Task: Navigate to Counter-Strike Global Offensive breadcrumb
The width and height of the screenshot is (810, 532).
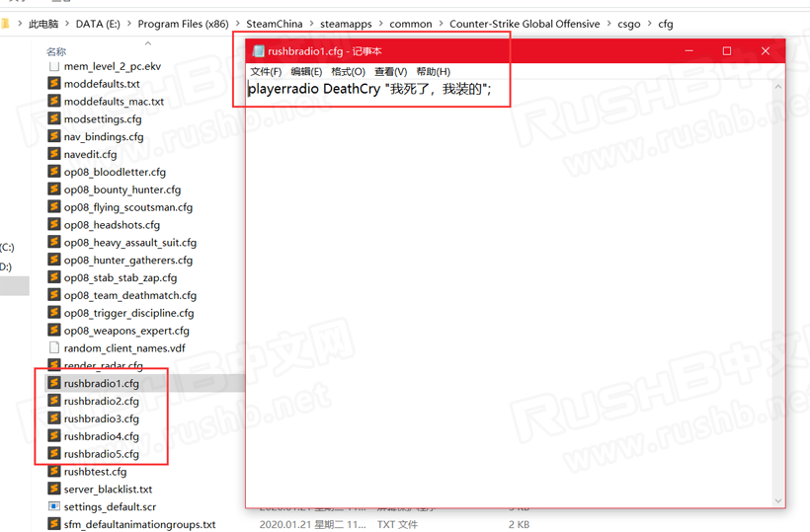Action: pyautogui.click(x=524, y=24)
